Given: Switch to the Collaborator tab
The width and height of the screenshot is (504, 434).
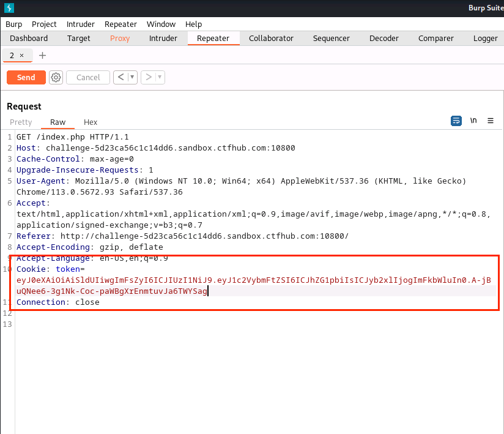Looking at the screenshot, I should (x=271, y=39).
